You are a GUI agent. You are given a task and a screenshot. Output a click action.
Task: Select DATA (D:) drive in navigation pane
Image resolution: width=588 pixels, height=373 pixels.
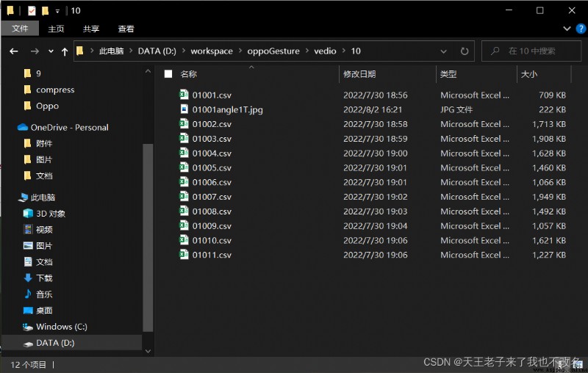pos(55,343)
